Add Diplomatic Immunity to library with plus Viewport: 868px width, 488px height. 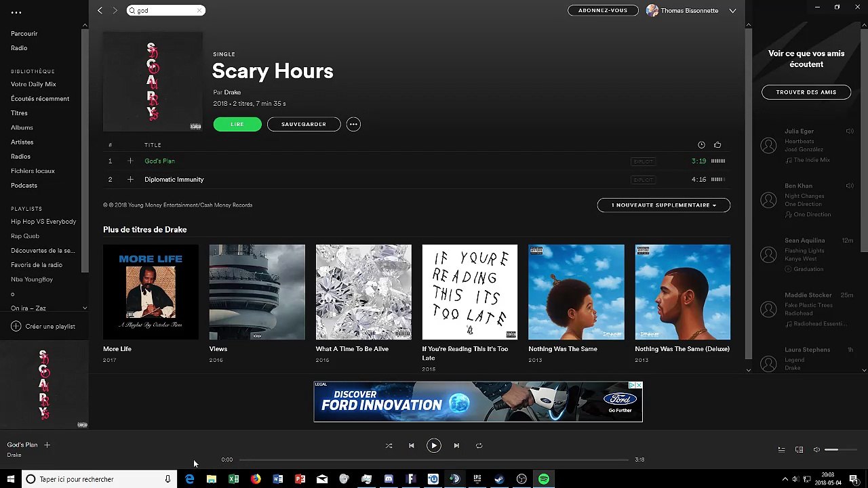pos(130,180)
